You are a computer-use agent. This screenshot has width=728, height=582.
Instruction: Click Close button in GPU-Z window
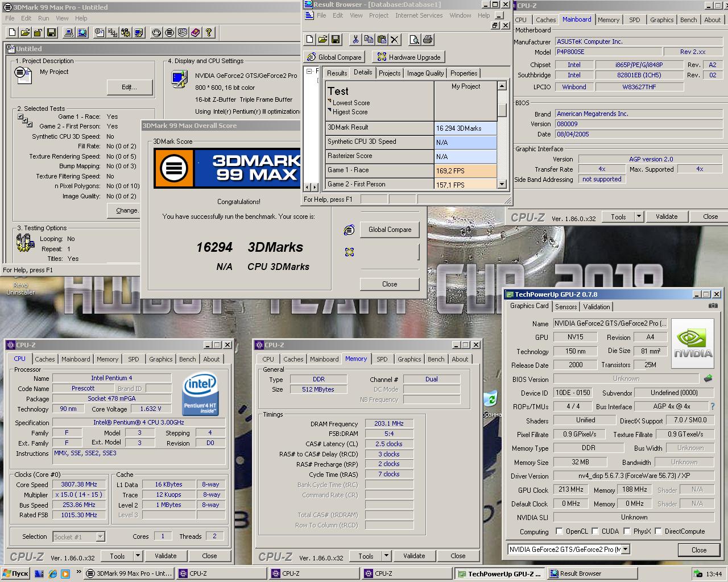pyautogui.click(x=699, y=550)
